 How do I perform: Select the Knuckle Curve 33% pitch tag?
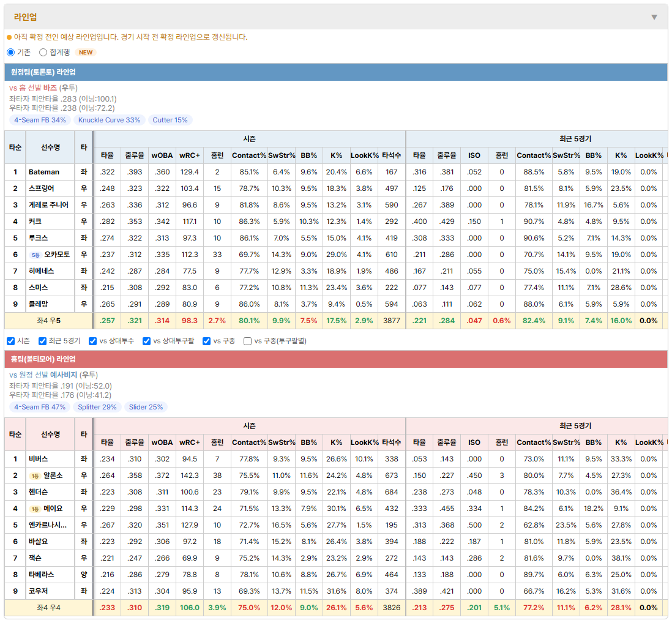(110, 120)
